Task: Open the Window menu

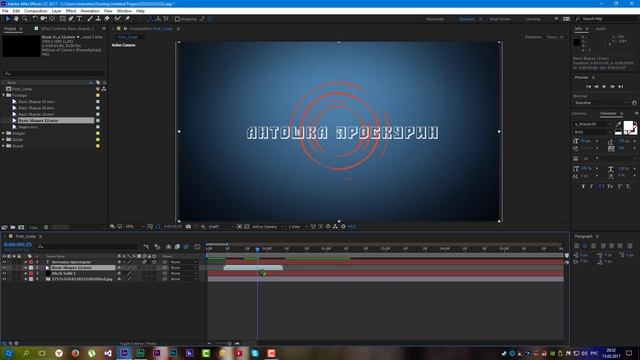Action: point(124,11)
